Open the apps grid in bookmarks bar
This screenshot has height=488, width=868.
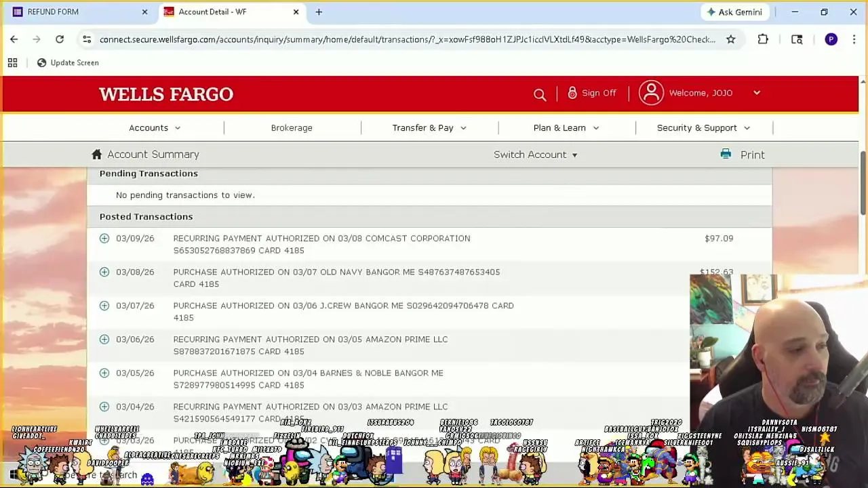(x=12, y=62)
